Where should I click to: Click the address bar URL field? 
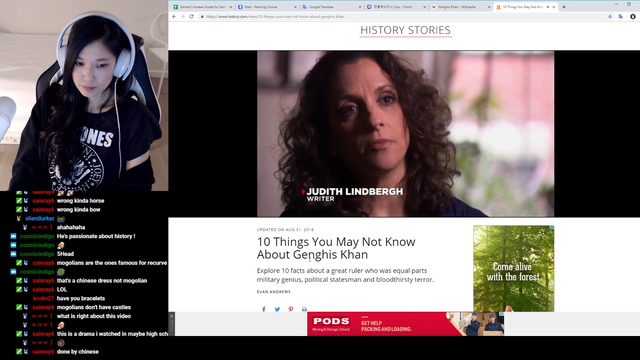tap(402, 17)
